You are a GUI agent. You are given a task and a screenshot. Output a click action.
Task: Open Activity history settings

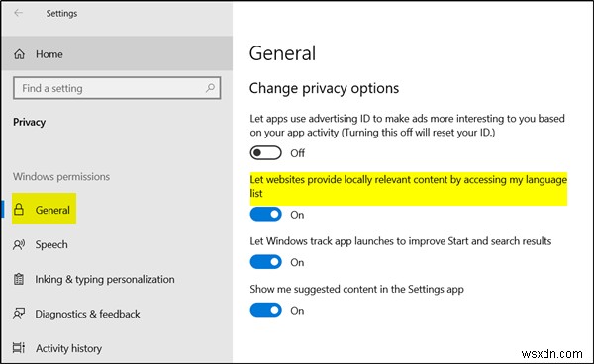click(x=117, y=348)
